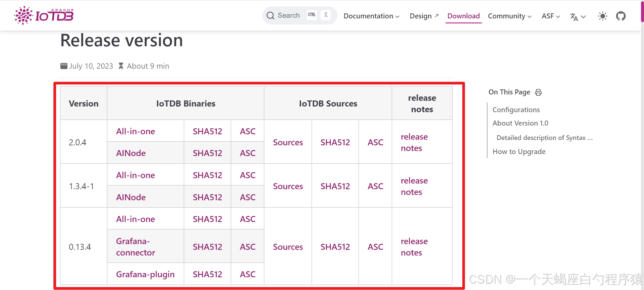This screenshot has height=290, width=644.
Task: Click the search magnifier icon
Action: [270, 15]
